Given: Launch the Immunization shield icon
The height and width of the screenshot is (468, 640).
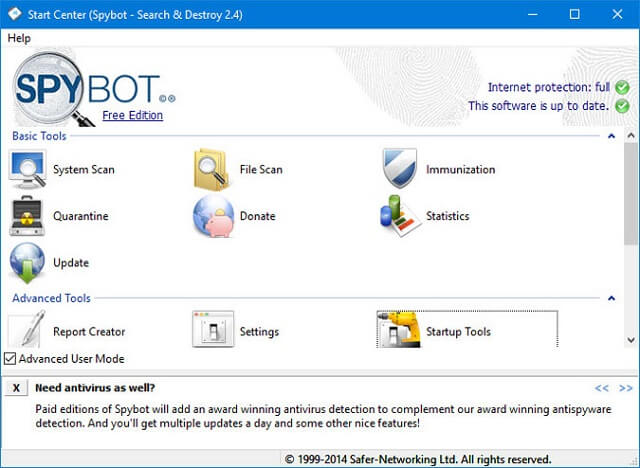Looking at the screenshot, I should [x=400, y=168].
